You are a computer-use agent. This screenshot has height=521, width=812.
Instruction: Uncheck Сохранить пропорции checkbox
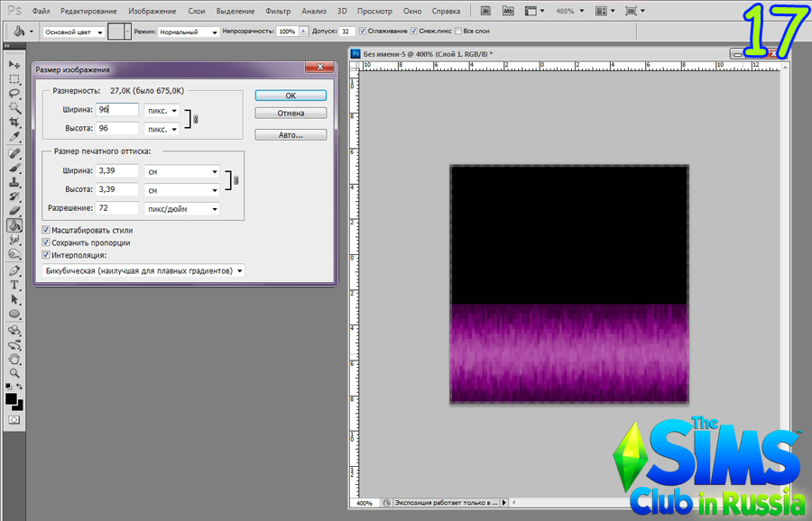click(x=46, y=242)
